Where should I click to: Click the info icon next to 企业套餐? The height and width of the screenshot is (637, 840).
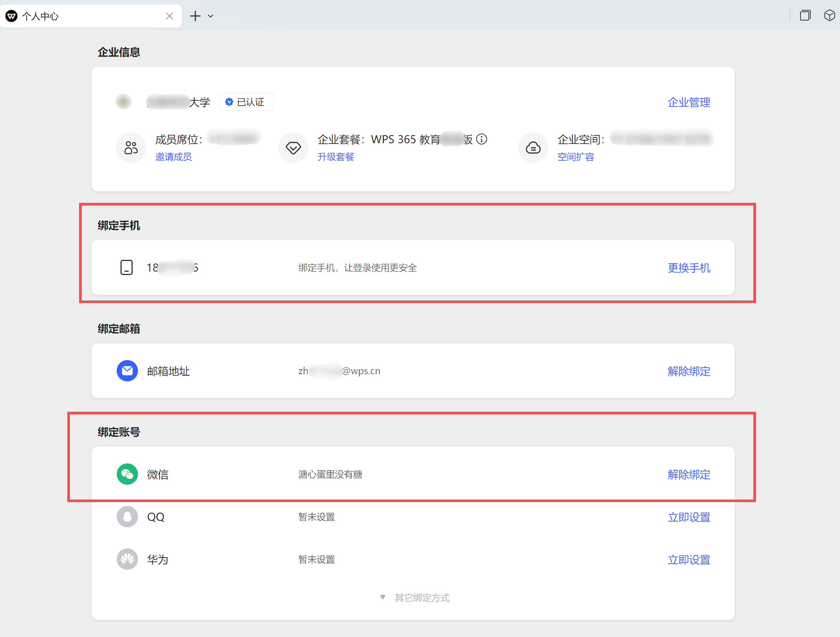point(482,139)
